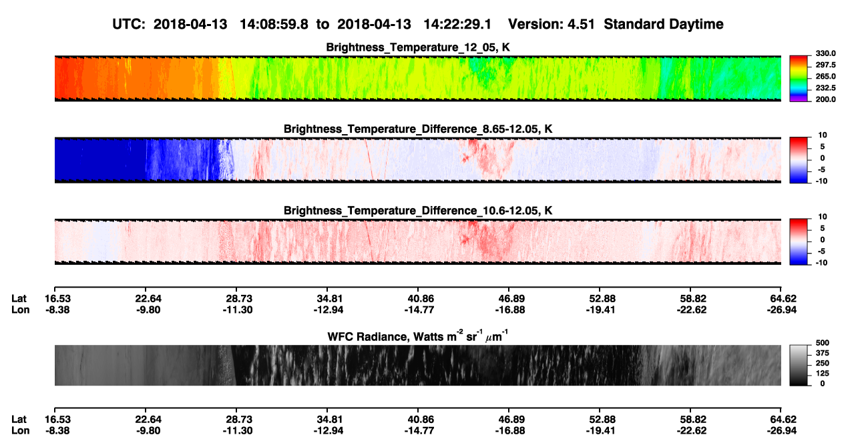Click the Lat axis label under the 10.6-12.05 panel
868x445 pixels.
tap(19, 299)
